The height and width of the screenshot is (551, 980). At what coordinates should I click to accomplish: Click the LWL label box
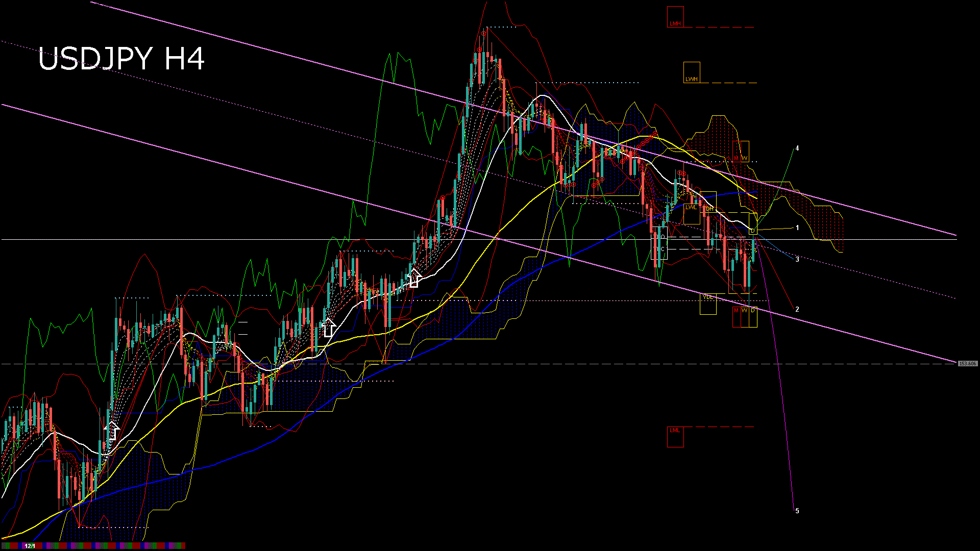coord(691,214)
